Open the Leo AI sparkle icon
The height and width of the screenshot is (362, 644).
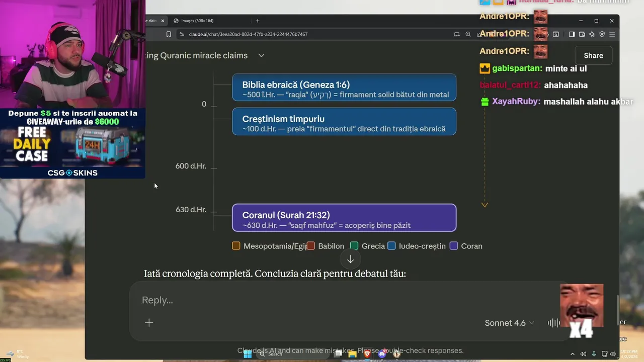click(592, 34)
